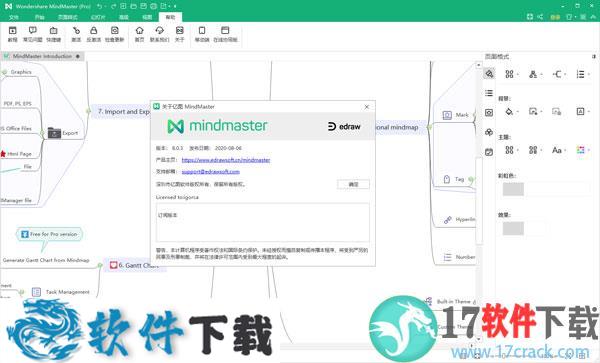This screenshot has width=600, height=363.
Task: Switch to the View (视图) tab
Action: pos(147,17)
